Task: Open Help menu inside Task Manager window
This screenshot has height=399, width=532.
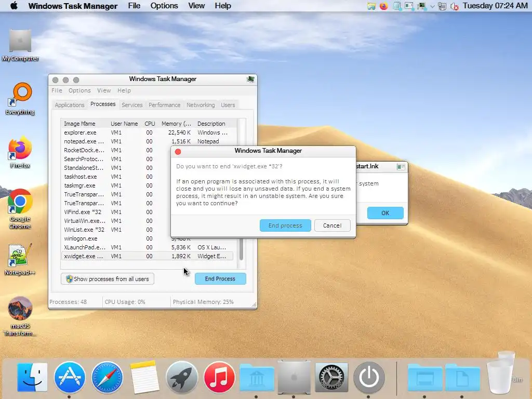Action: (x=124, y=90)
